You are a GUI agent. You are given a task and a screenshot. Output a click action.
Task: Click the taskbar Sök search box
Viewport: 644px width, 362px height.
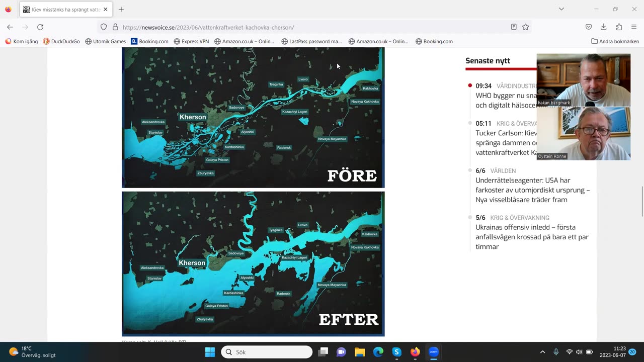click(x=267, y=352)
